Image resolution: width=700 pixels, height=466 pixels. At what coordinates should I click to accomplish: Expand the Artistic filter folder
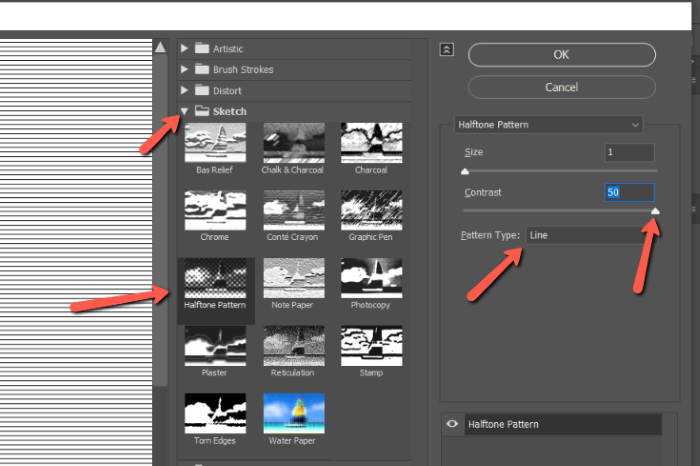coord(185,48)
